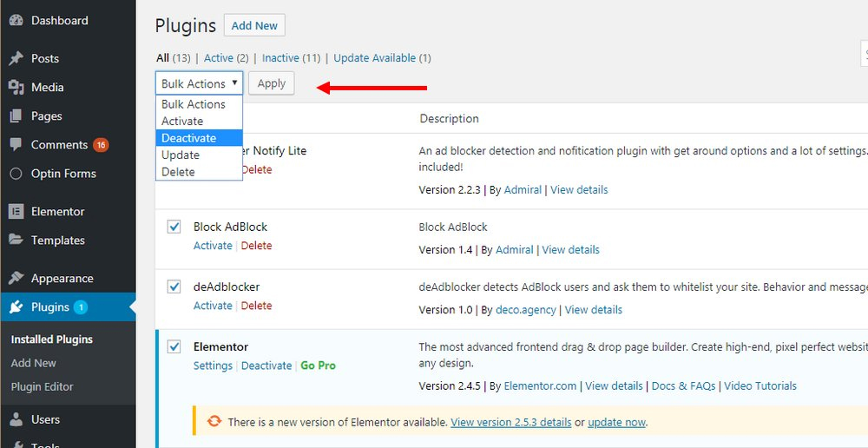Viewport: 868px width, 448px height.
Task: Click the Apply button
Action: (x=271, y=83)
